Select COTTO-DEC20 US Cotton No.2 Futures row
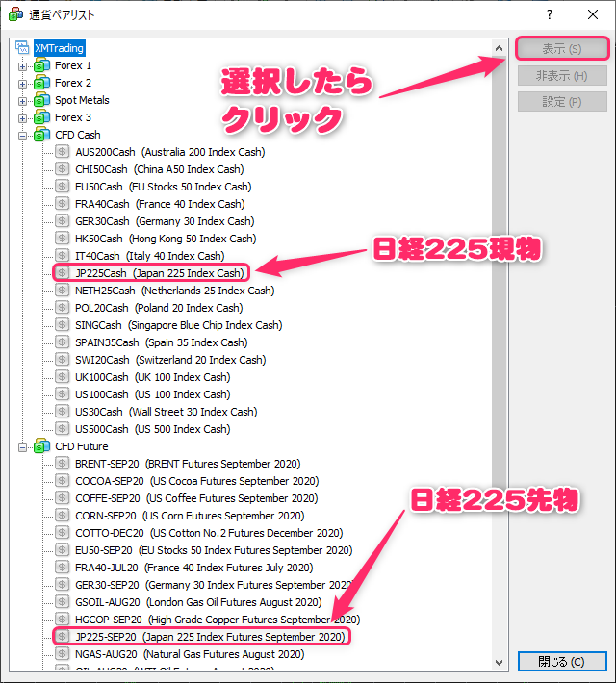Viewport: 616px width, 683px height. (x=209, y=533)
